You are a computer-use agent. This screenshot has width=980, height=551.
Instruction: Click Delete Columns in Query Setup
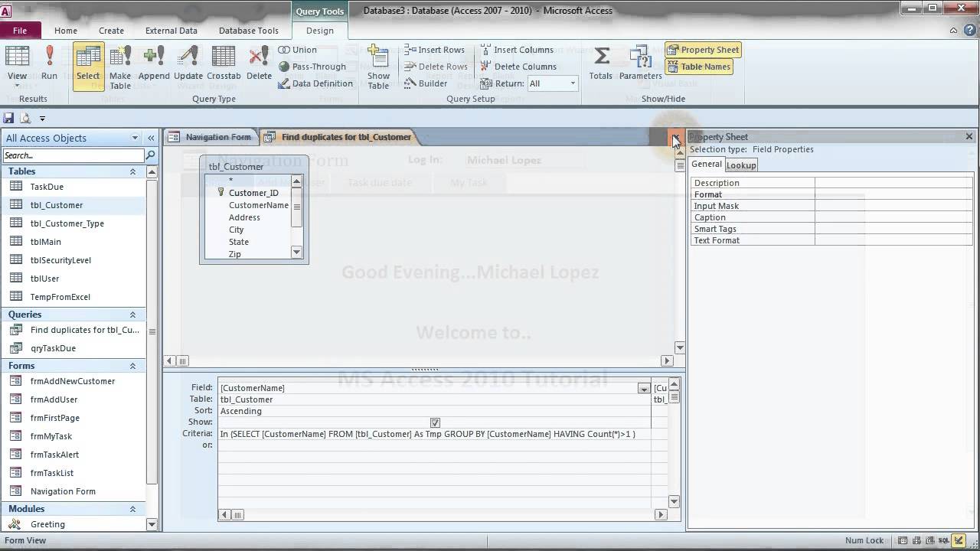pos(518,67)
